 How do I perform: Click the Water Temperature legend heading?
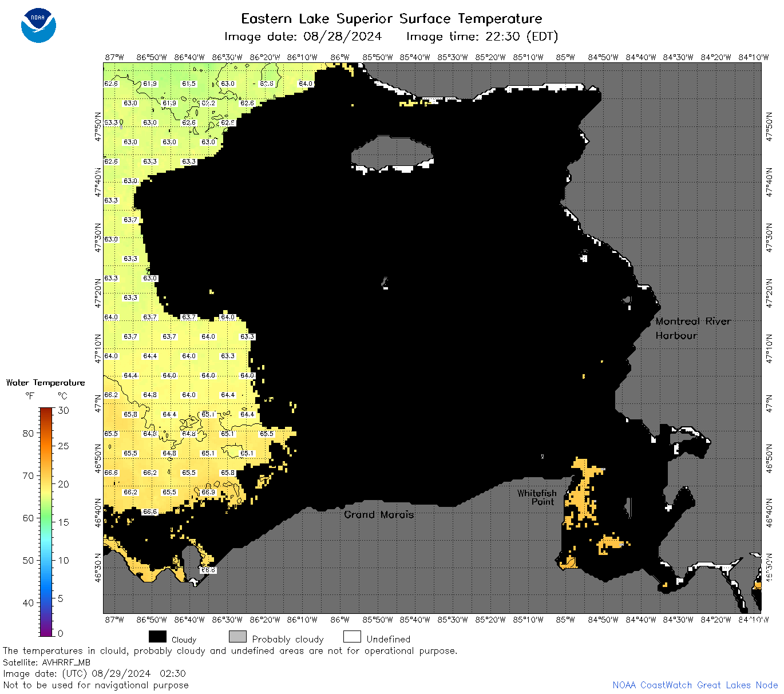[45, 383]
